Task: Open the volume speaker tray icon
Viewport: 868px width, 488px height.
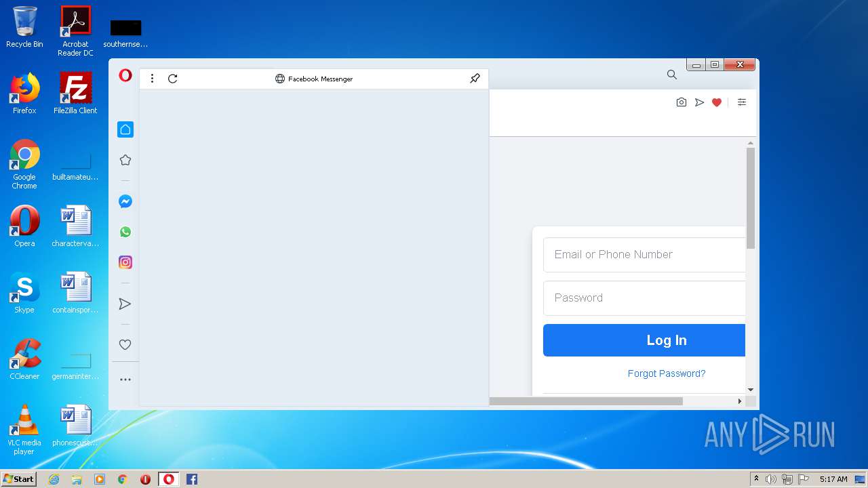Action: pyautogui.click(x=771, y=479)
